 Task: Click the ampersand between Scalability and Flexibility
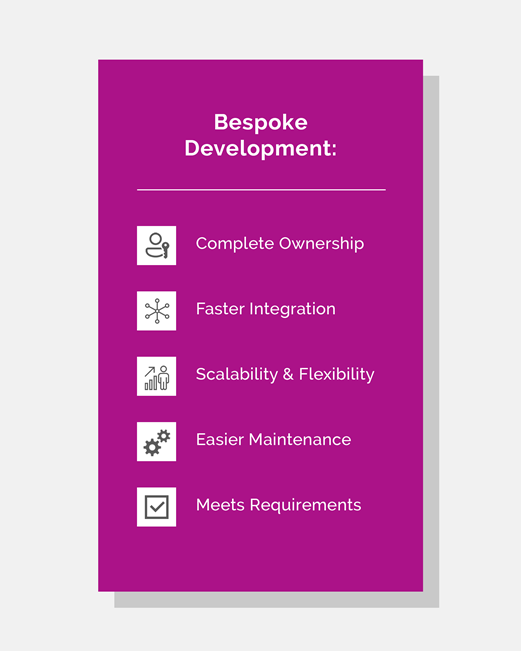[x=288, y=374]
